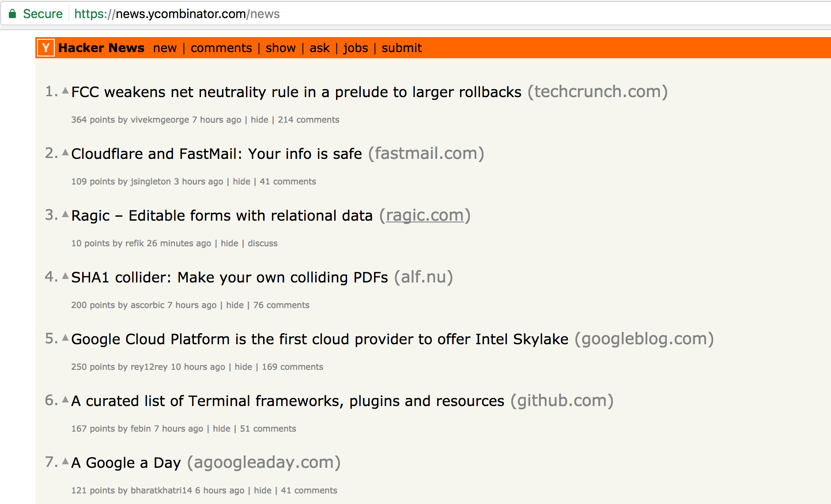Screen dimensions: 831x504
Task: Click discuss on the Ragic story
Action: coord(263,243)
